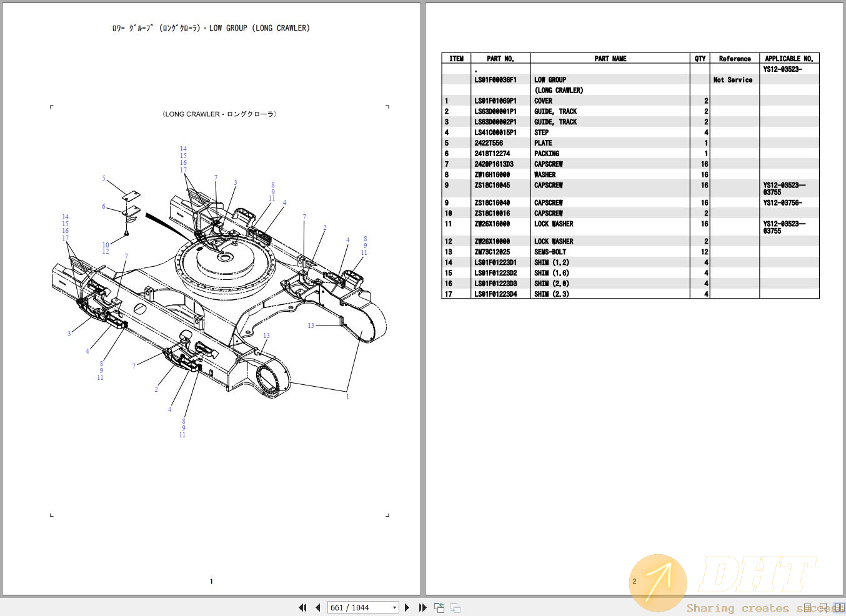Viewport: 846px width, 616px height.
Task: Click the COVER part name
Action: [543, 101]
